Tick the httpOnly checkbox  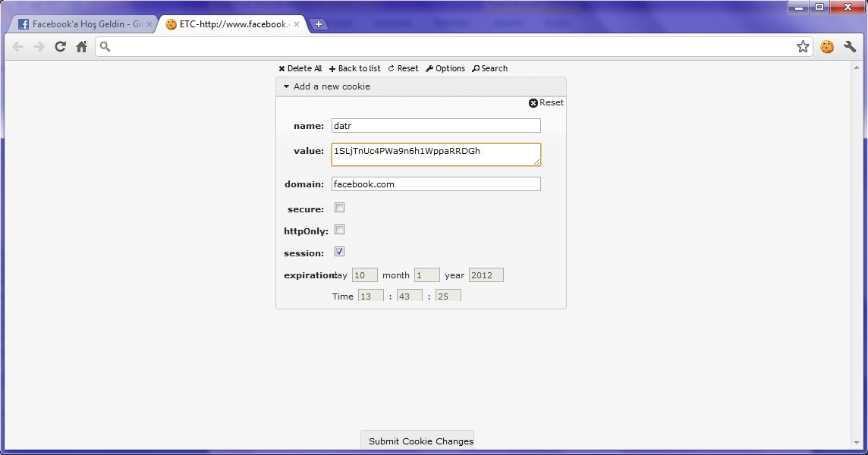[x=340, y=230]
